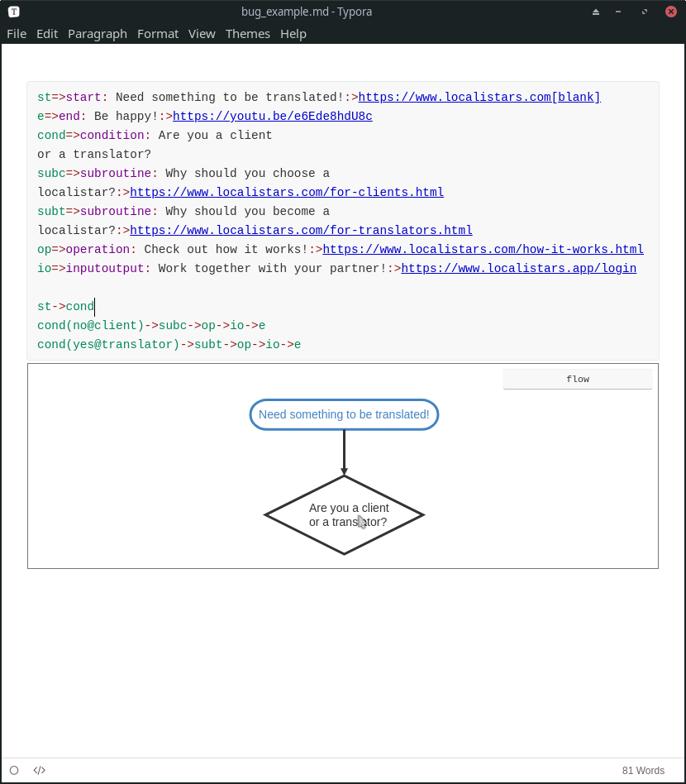Screen dimensions: 686x784
Task: Open the View menu
Action: tap(201, 34)
